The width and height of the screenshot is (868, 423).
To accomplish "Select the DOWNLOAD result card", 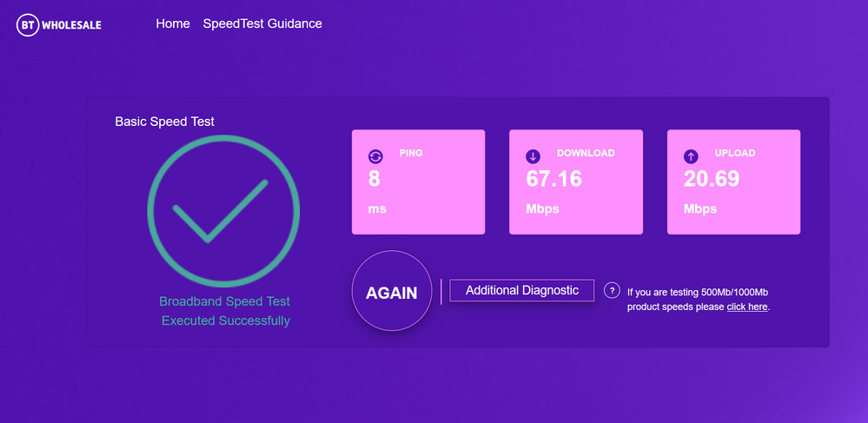I will (x=576, y=182).
